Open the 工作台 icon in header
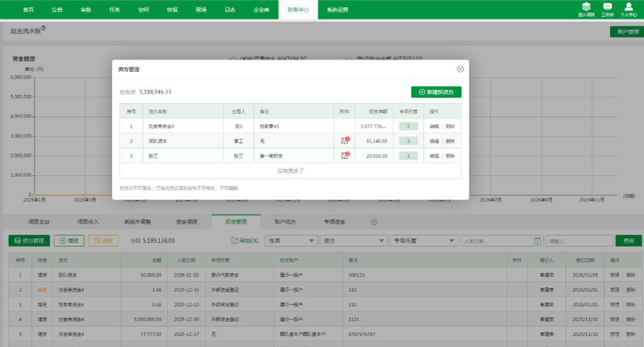This screenshot has height=347, width=644. point(608,7)
